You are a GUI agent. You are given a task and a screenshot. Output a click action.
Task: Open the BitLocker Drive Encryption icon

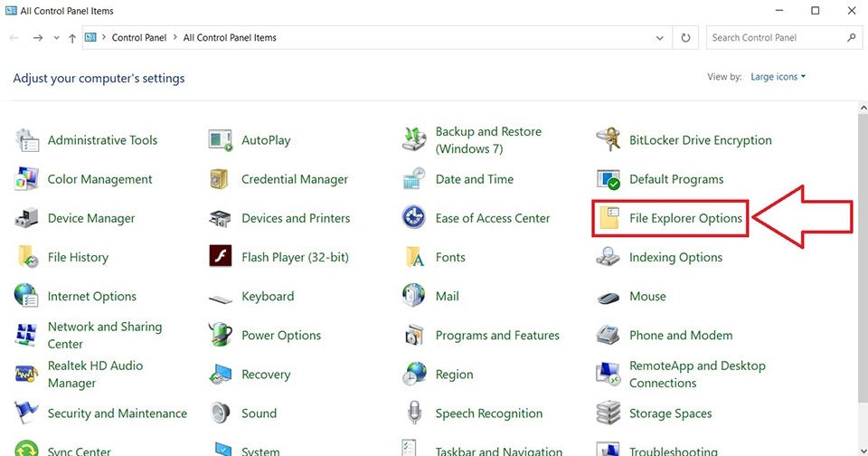coord(608,140)
